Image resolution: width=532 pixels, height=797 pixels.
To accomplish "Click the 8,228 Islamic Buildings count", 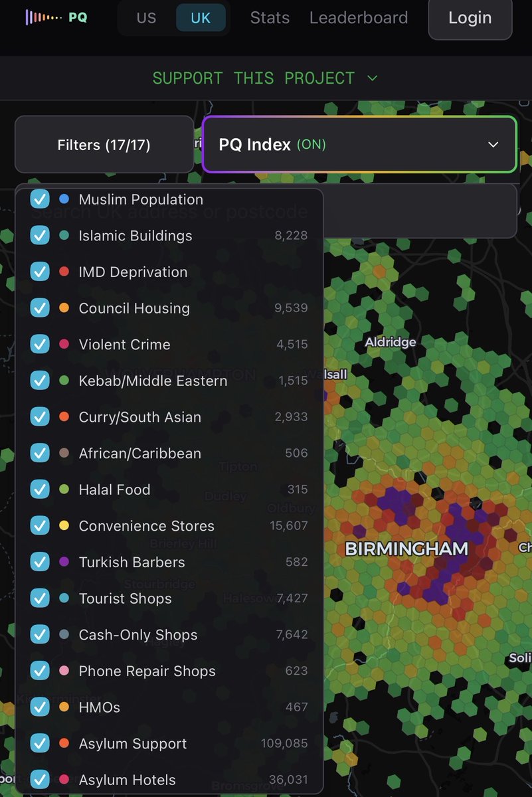I will click(292, 236).
